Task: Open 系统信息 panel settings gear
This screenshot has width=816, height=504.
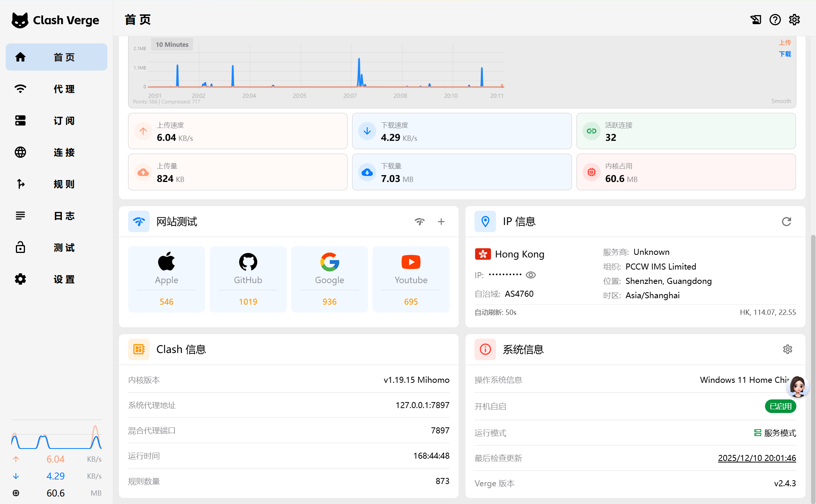Action: 787,349
